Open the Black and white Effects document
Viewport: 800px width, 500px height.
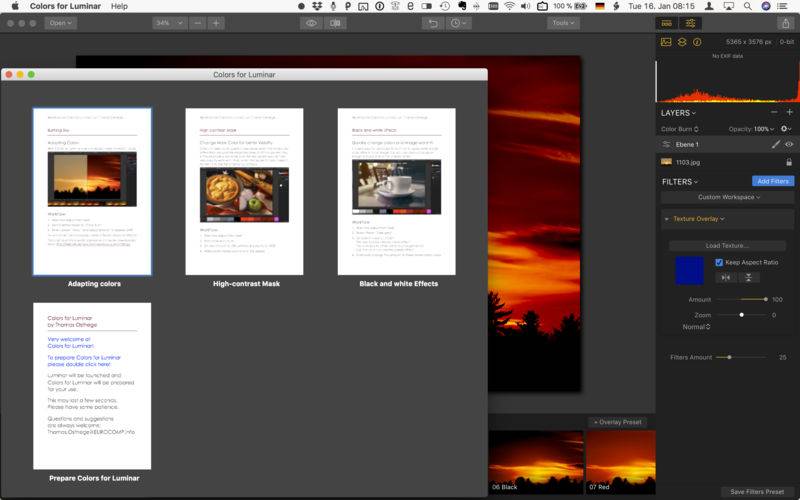point(396,192)
